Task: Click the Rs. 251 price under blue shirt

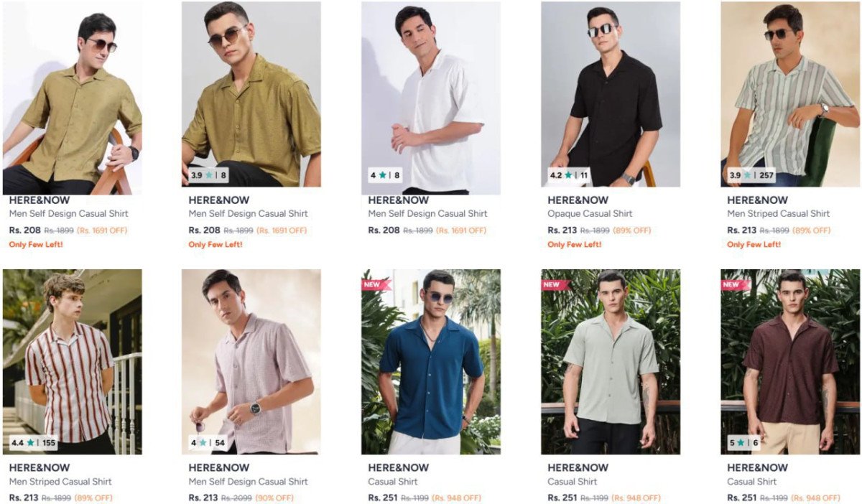Action: 383,498
